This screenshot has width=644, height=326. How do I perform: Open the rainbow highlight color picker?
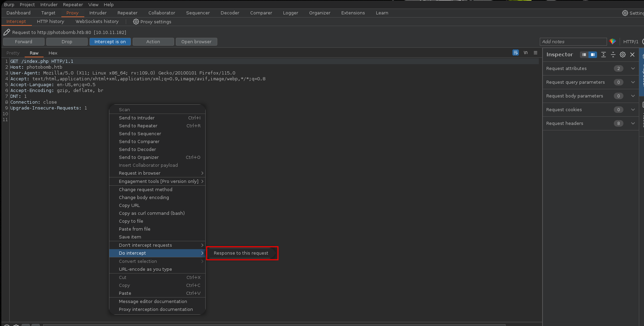(613, 42)
